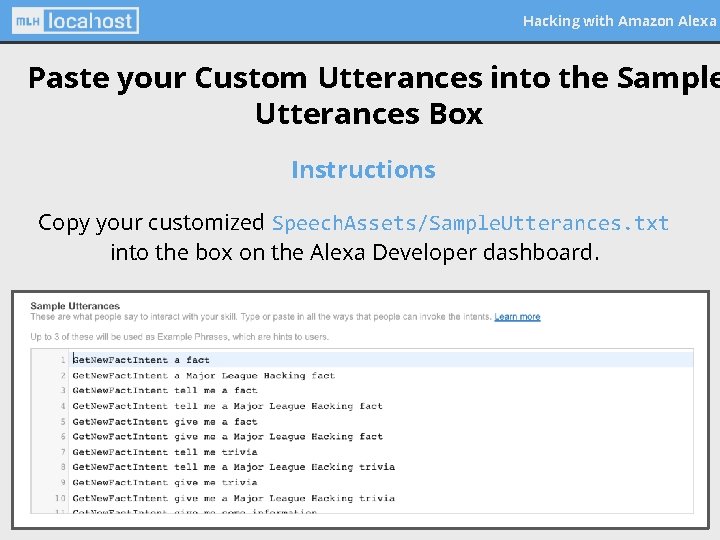Select line 'GetNewFactIntent give me a fact'
The image size is (720, 540).
tap(165, 422)
